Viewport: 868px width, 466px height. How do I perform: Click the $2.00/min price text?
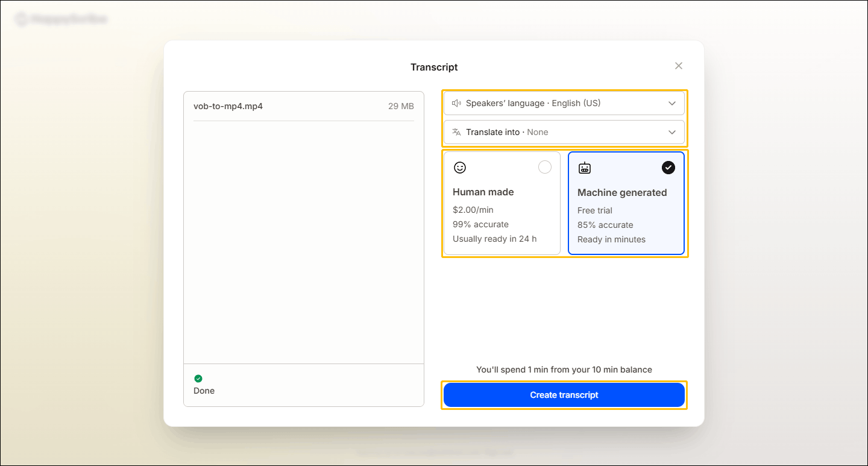(x=473, y=210)
